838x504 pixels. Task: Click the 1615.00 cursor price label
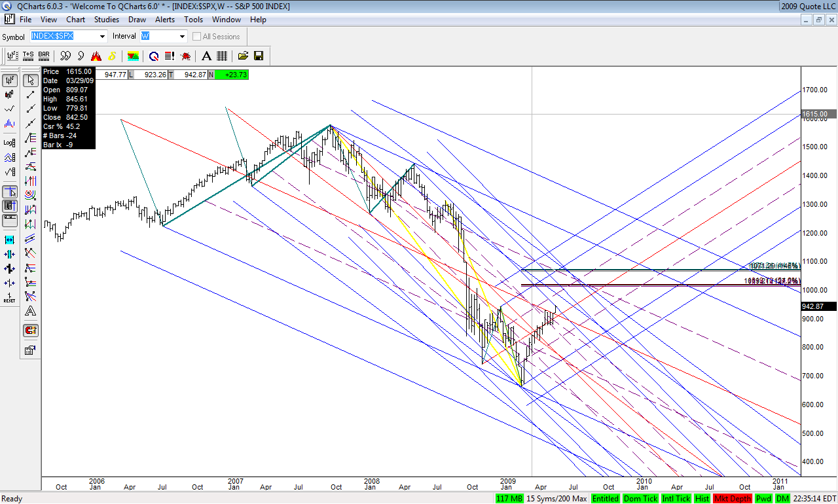coord(818,114)
